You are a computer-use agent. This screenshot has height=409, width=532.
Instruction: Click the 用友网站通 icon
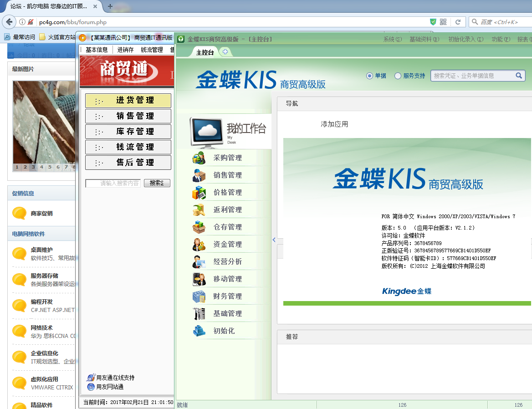coord(91,387)
